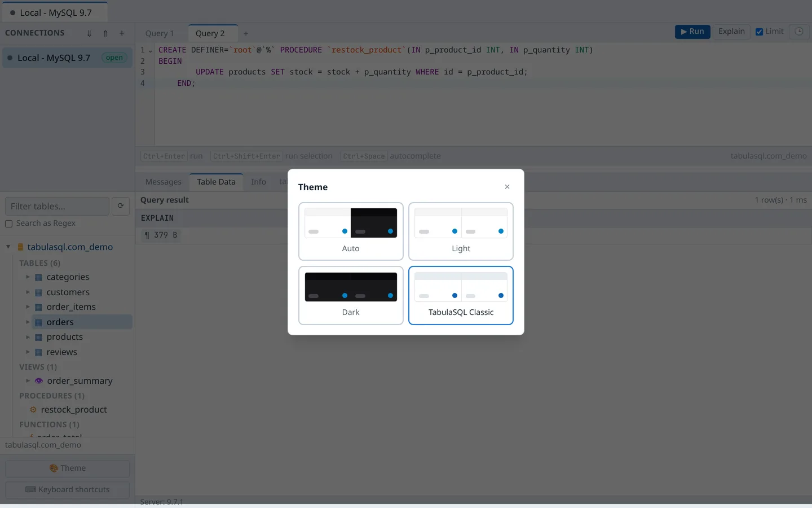This screenshot has height=508, width=812.
Task: Select the orders table name
Action: point(60,322)
